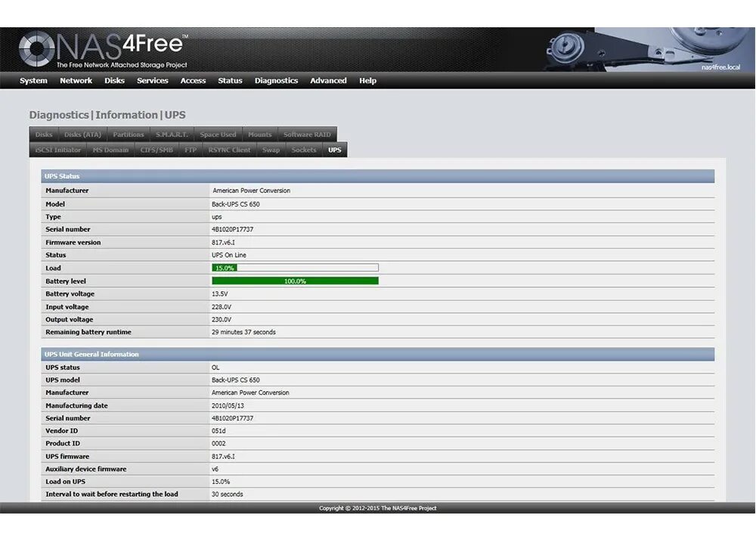Click the NAS4Free Project copyright footer text
Viewport: 756px width, 540px height.
tap(377, 507)
